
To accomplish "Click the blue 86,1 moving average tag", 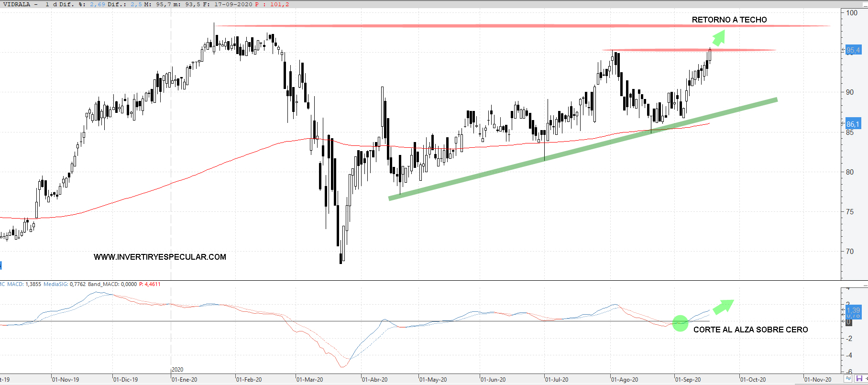I will tap(853, 124).
